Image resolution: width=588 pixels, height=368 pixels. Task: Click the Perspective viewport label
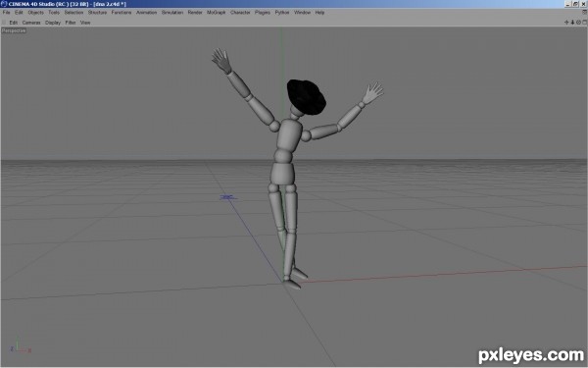pyautogui.click(x=14, y=30)
